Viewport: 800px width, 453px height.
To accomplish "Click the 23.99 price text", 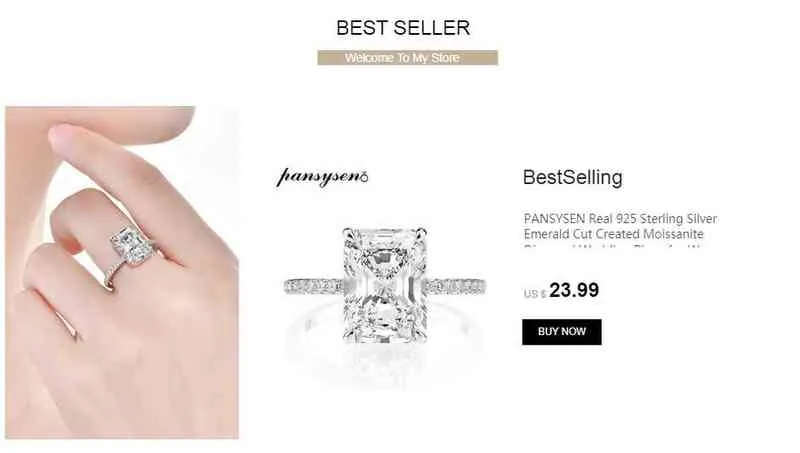I will click(574, 290).
